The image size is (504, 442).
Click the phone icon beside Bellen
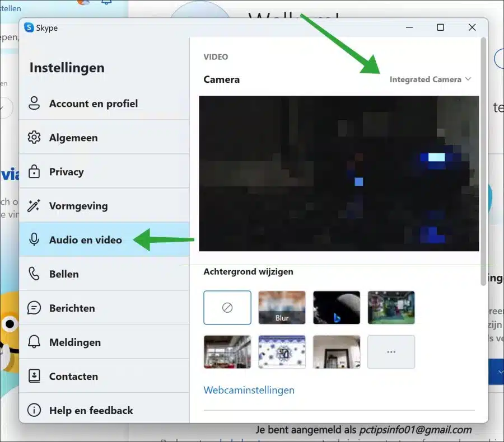[x=34, y=274]
